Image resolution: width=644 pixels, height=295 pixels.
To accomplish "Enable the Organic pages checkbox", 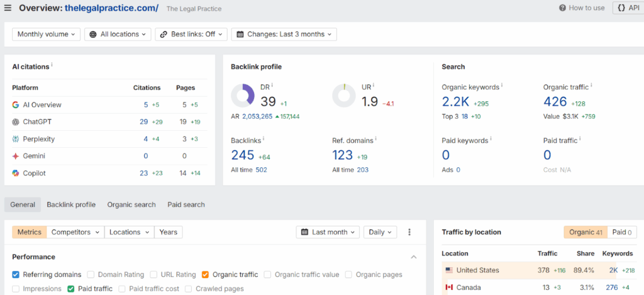I will [x=348, y=274].
